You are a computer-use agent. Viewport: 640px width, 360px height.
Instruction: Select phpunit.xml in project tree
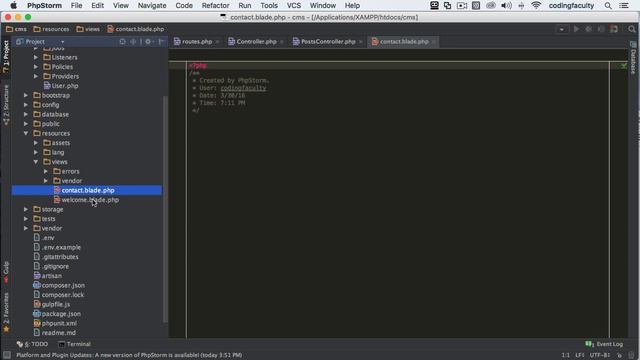tap(55, 323)
